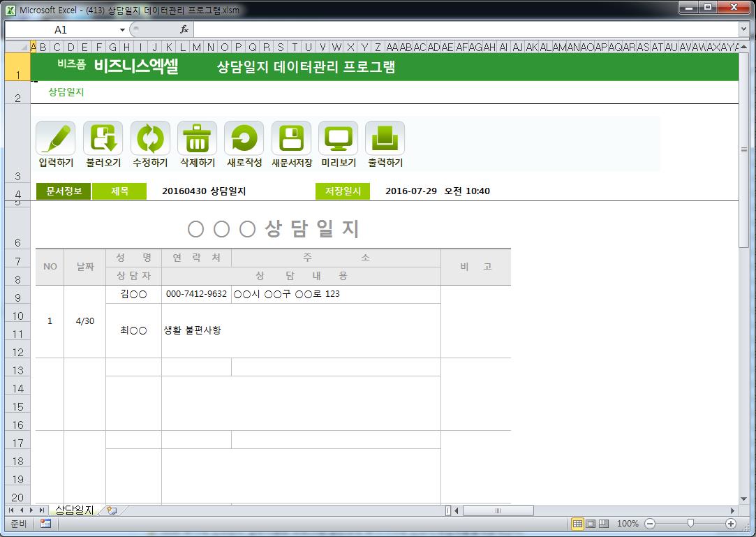Click the ○○○ 상 담 일 지 heading
Screen dimensions: 756x537
click(274, 228)
